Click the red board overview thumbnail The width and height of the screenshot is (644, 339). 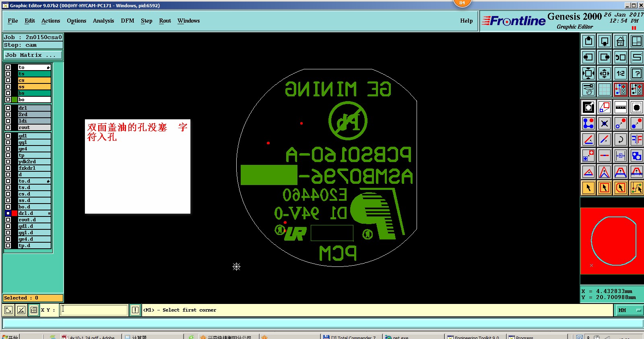pos(612,241)
